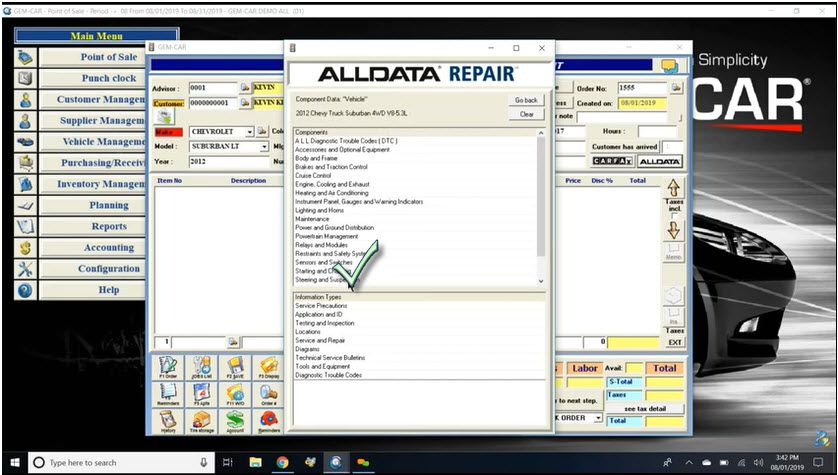Click the lookup icon beside Order No field
This screenshot has width=838, height=475.
click(x=677, y=87)
